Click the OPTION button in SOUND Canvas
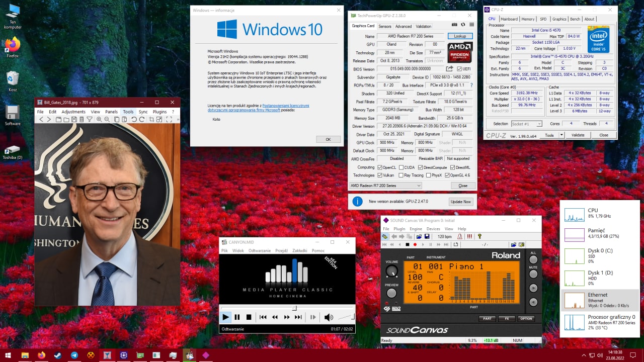Image resolution: width=644 pixels, height=362 pixels. (x=526, y=319)
